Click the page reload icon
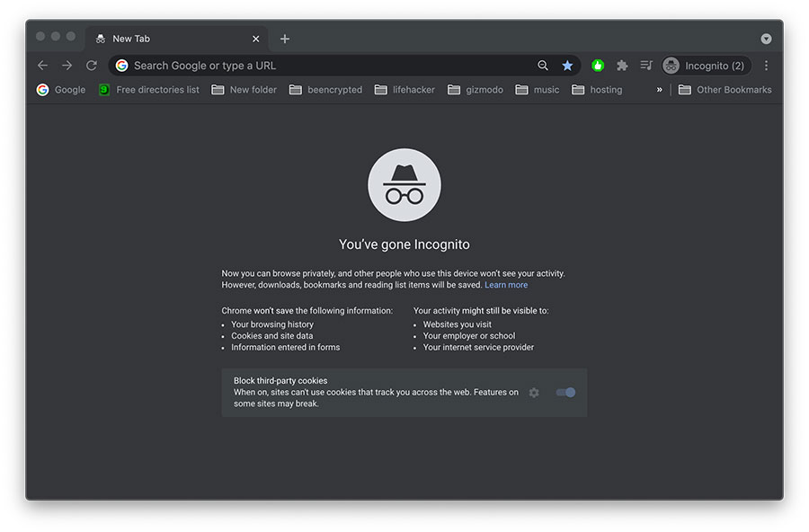Screen dimensions: 809x532 pyautogui.click(x=91, y=65)
